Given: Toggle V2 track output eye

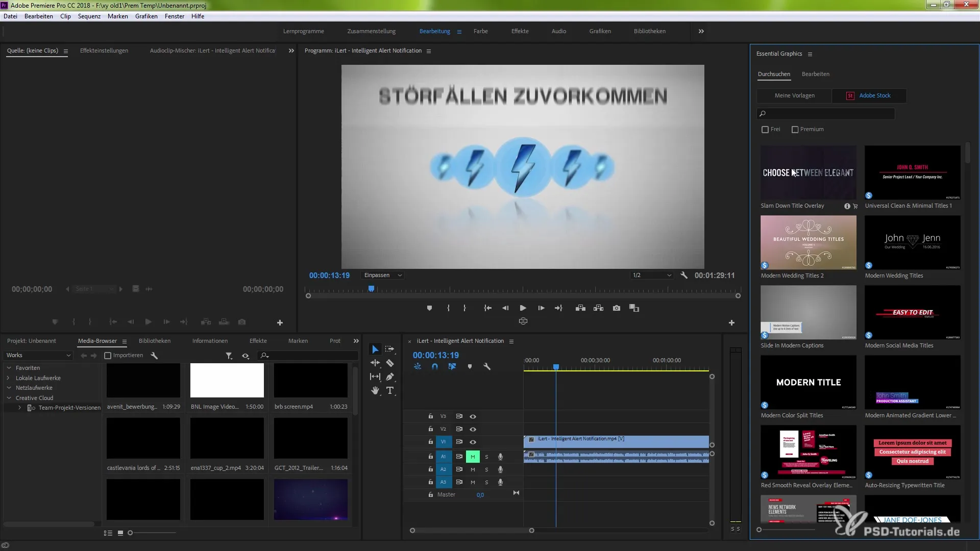Looking at the screenshot, I should pyautogui.click(x=473, y=429).
